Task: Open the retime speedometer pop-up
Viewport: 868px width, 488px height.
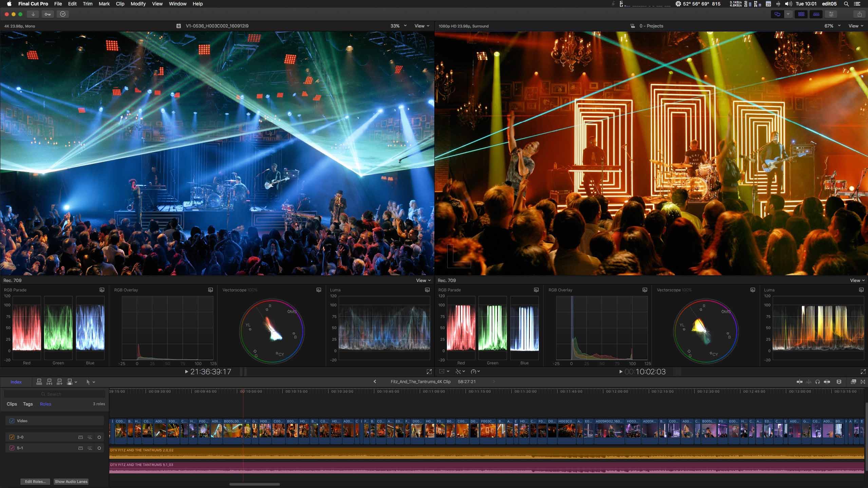Action: pyautogui.click(x=475, y=372)
